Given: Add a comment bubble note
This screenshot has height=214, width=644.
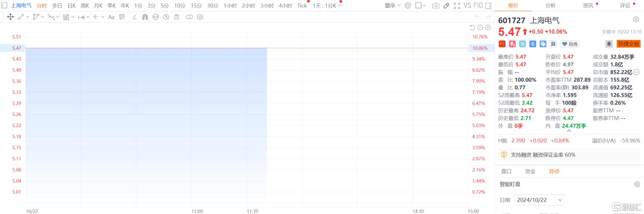Looking at the screenshot, I should pyautogui.click(x=122, y=17).
